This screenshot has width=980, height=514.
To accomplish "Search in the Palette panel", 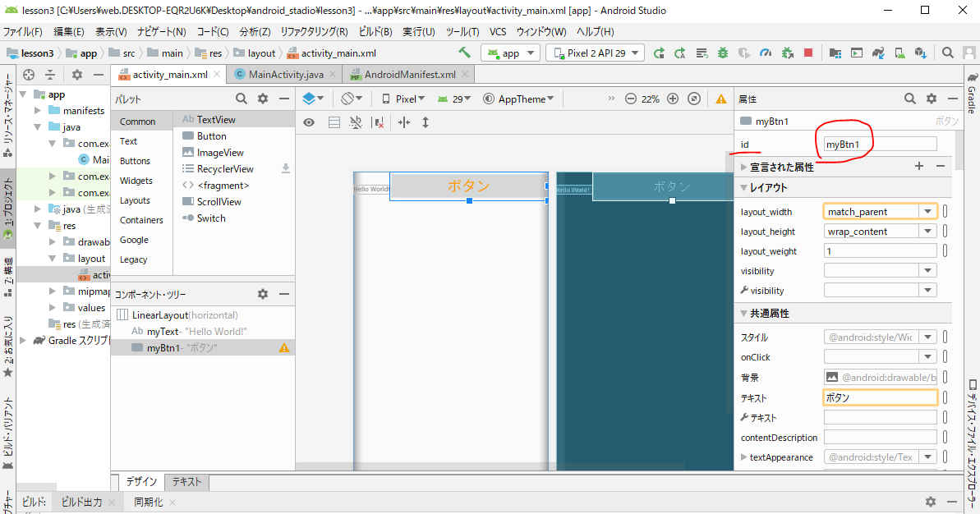I will tap(242, 99).
